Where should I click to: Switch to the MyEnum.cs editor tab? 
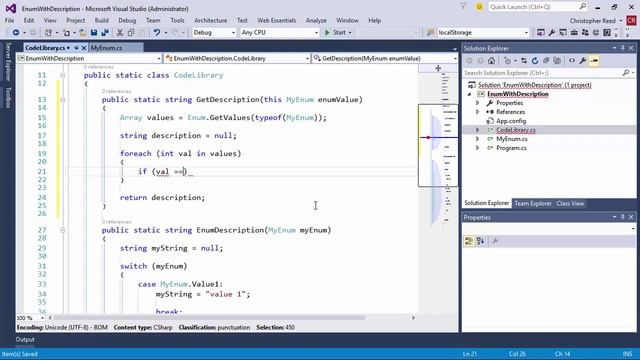click(107, 48)
